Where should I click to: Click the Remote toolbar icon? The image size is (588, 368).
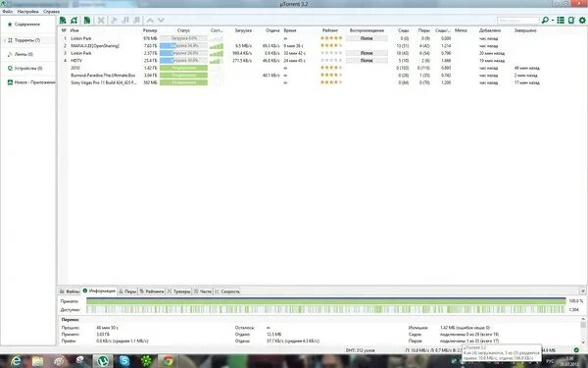[x=571, y=21]
